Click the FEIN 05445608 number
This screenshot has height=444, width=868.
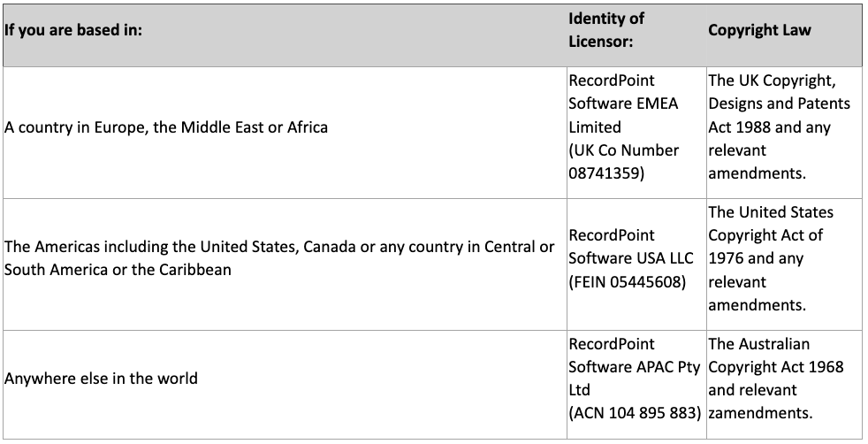[x=646, y=282]
